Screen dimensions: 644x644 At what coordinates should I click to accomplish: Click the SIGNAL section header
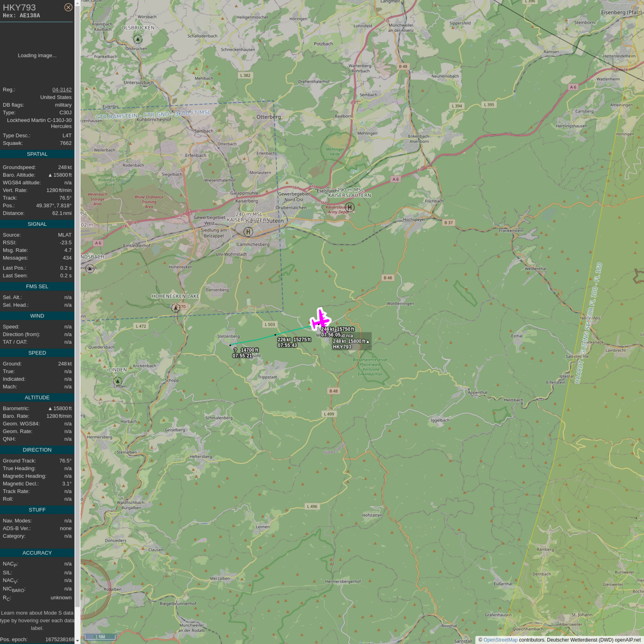click(37, 224)
